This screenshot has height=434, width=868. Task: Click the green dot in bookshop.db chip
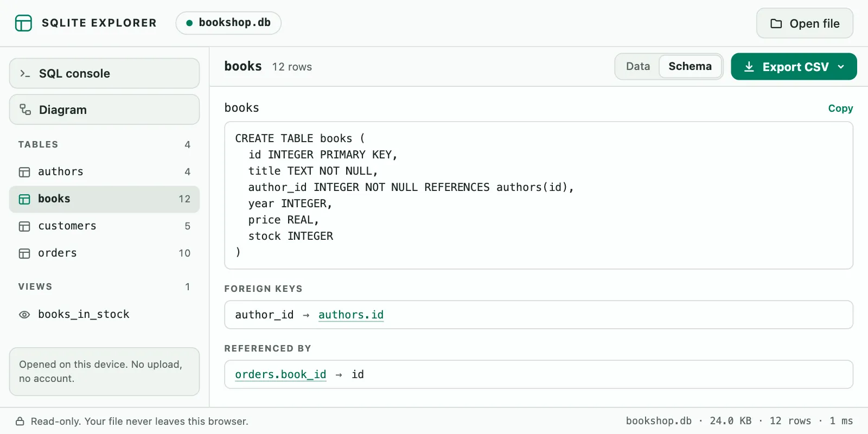click(189, 23)
